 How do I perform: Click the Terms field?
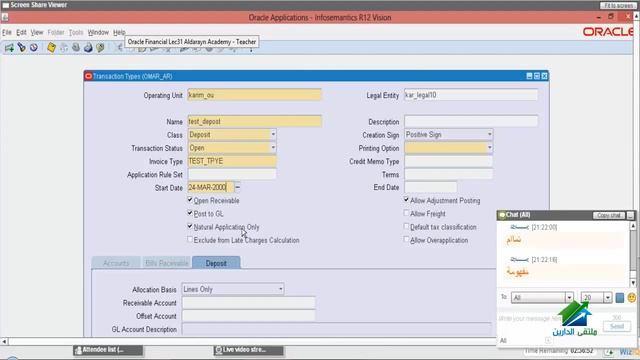click(x=448, y=174)
